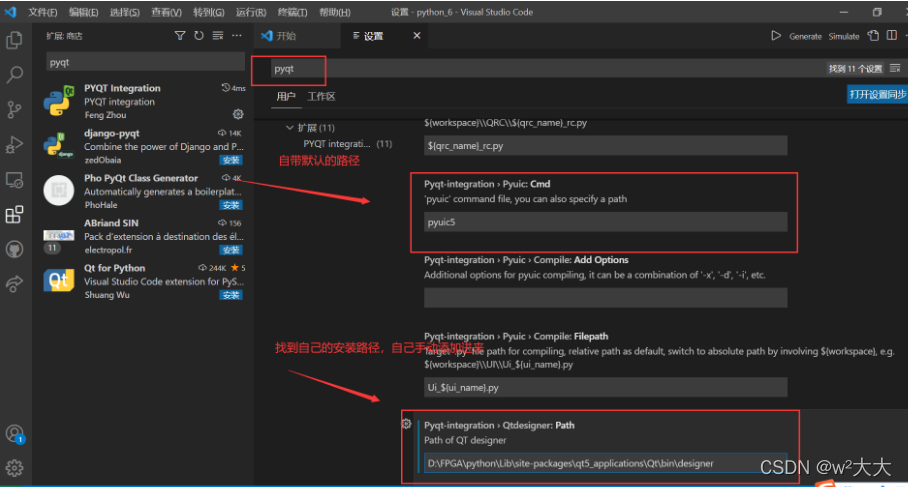Open the Manage gear in activity bar
Screen dimensions: 908x487
14,468
